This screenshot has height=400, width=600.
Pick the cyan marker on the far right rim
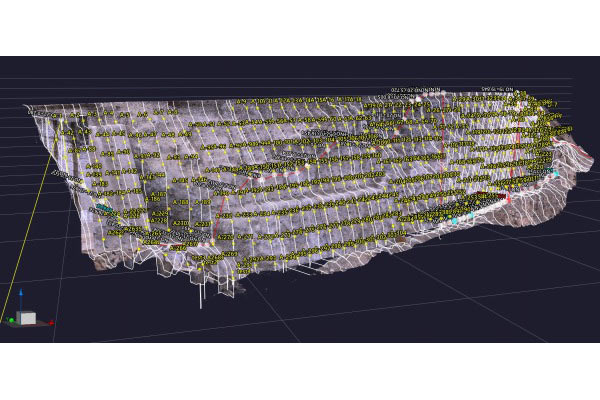point(556,173)
